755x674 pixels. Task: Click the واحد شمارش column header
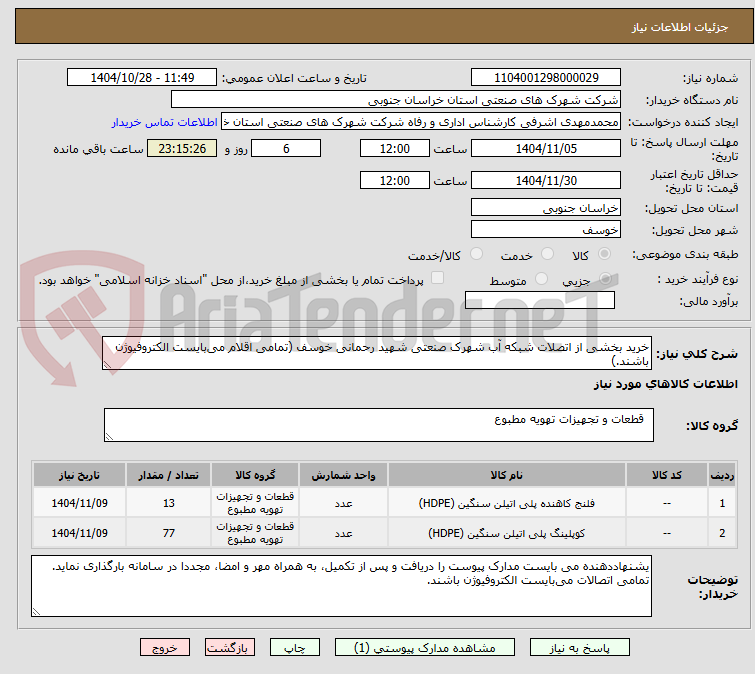pos(343,475)
